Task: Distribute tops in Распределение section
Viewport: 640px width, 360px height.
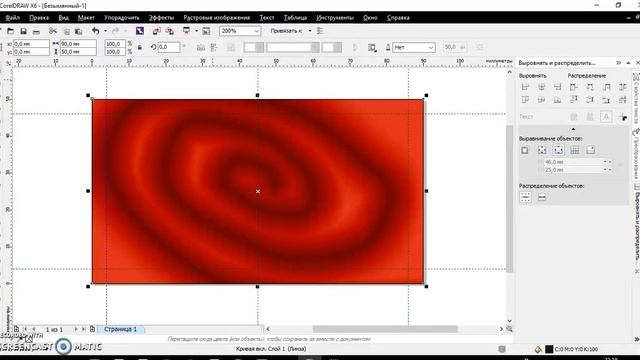Action: pyautogui.click(x=573, y=100)
